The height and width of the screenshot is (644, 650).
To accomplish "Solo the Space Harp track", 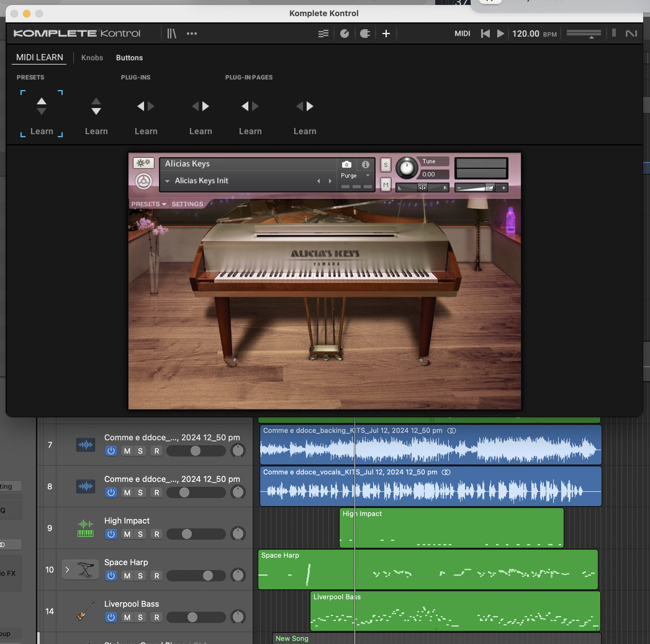I will (x=140, y=576).
